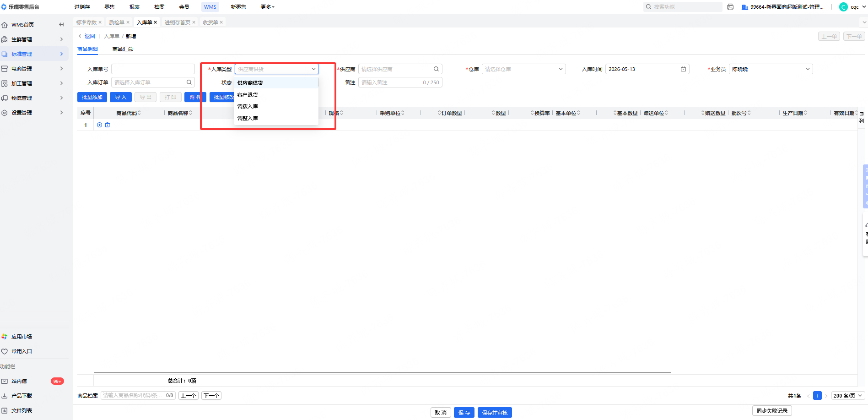The image size is (868, 420).
Task: Switch to 商品汇总 tab
Action: click(123, 49)
